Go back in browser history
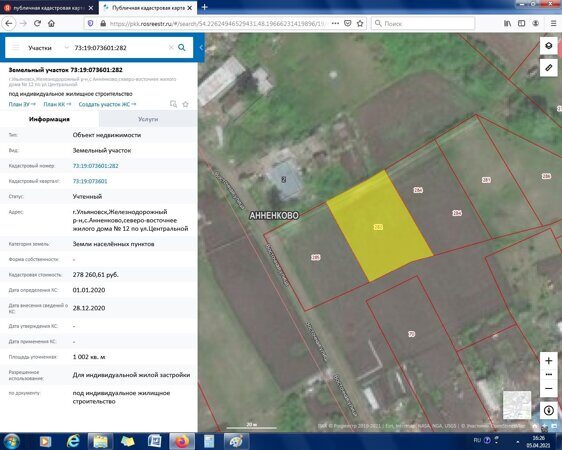This screenshot has width=562, height=450. (x=9, y=23)
